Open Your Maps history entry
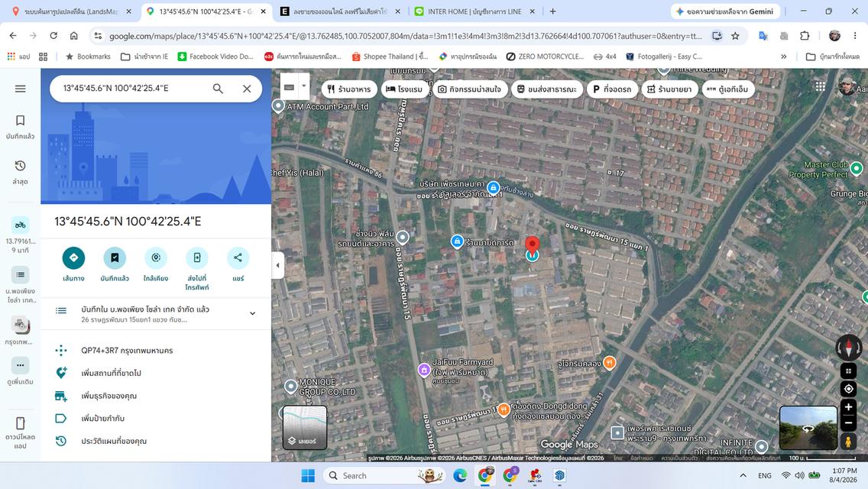The height and width of the screenshot is (489, 868). pyautogui.click(x=156, y=442)
